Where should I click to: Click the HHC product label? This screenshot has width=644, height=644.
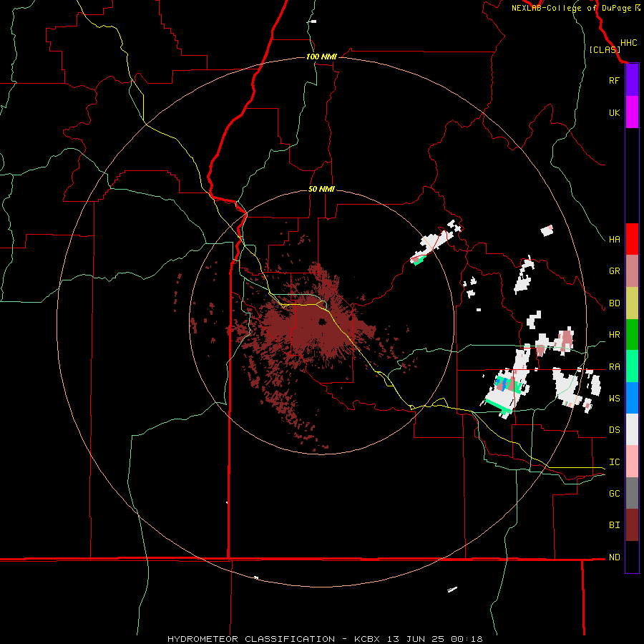628,43
